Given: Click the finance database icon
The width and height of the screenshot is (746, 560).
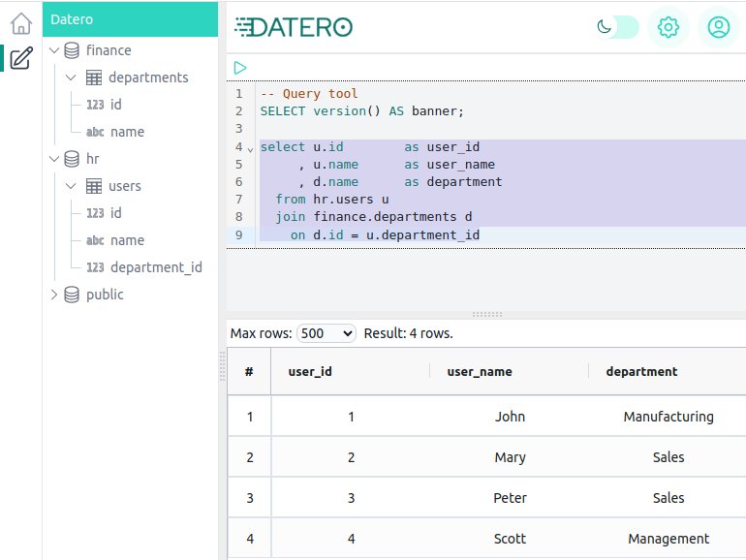Looking at the screenshot, I should [x=72, y=50].
